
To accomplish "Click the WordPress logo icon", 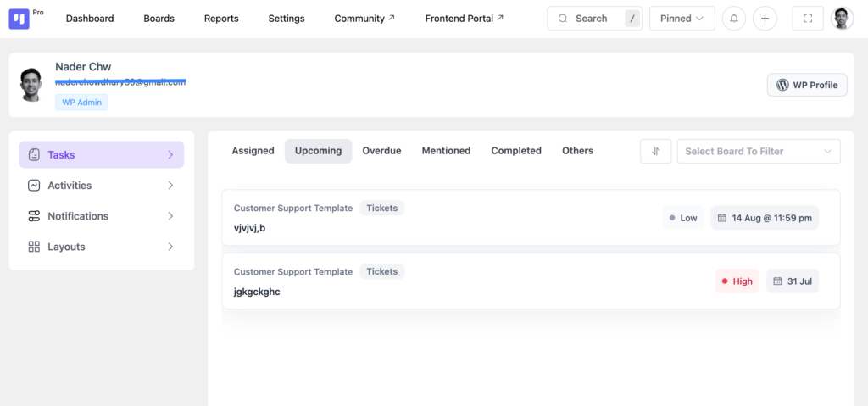I will [782, 85].
